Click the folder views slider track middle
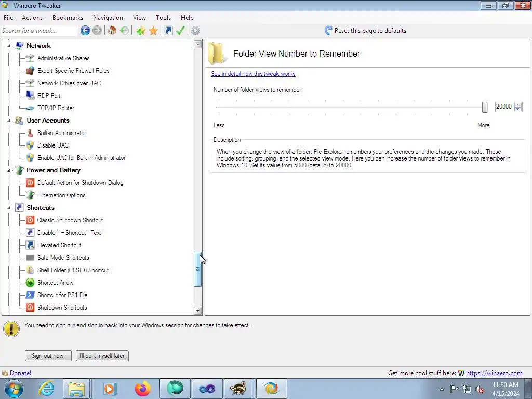 click(x=350, y=107)
